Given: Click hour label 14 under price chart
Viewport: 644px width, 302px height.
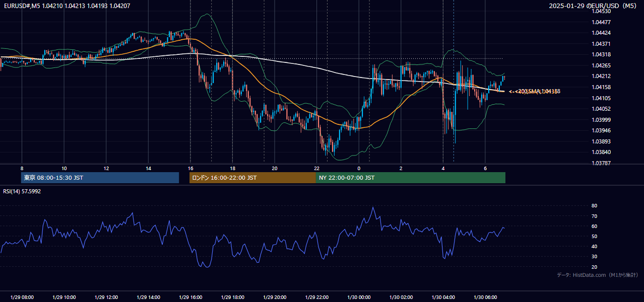Looking at the screenshot, I should click(x=148, y=168).
